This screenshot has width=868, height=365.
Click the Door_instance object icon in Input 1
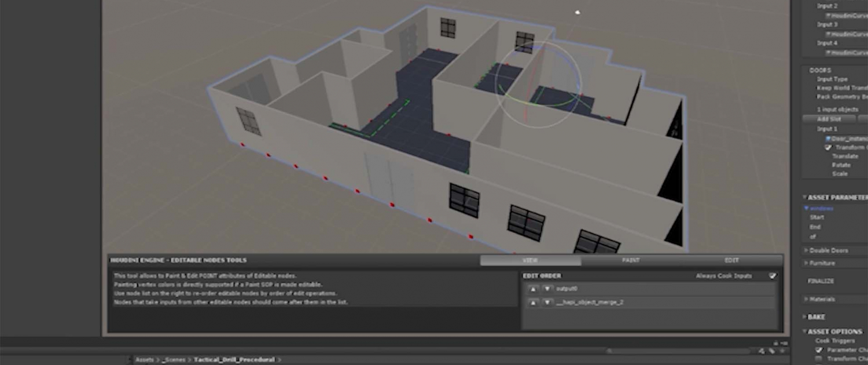tap(829, 139)
